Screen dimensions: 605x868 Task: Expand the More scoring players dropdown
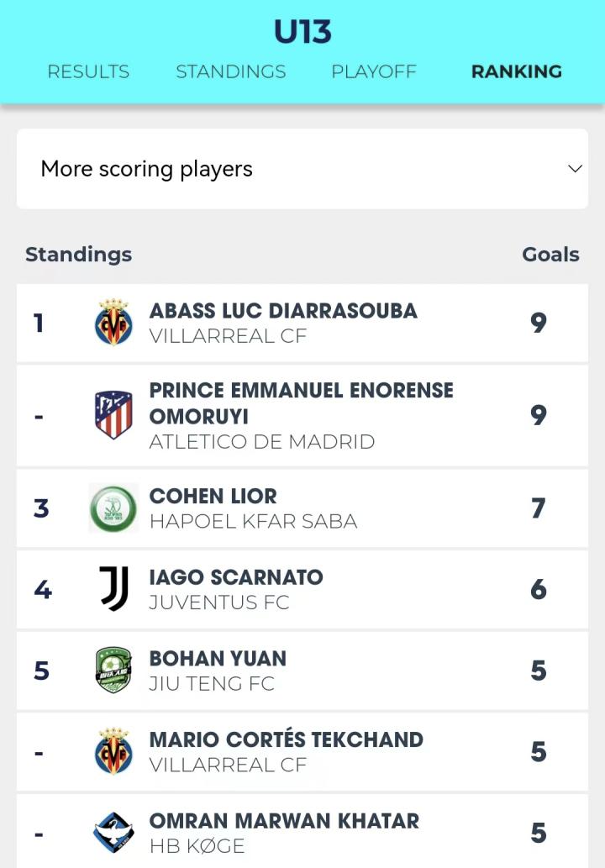coord(302,169)
